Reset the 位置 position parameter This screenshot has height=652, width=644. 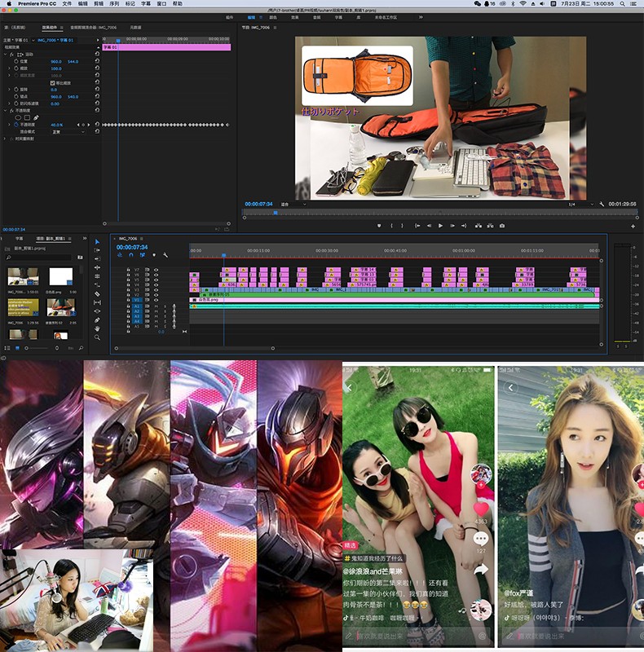pyautogui.click(x=97, y=60)
